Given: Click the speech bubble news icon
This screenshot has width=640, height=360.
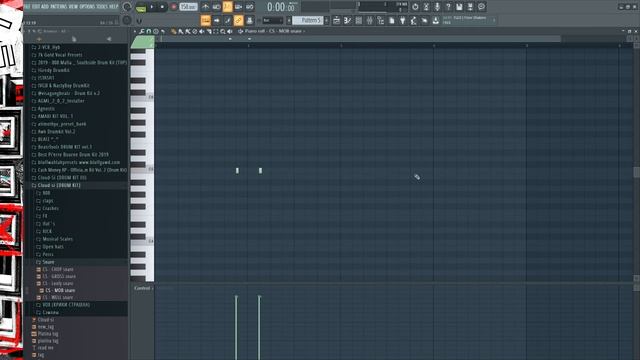Looking at the screenshot, I should click(481, 7).
